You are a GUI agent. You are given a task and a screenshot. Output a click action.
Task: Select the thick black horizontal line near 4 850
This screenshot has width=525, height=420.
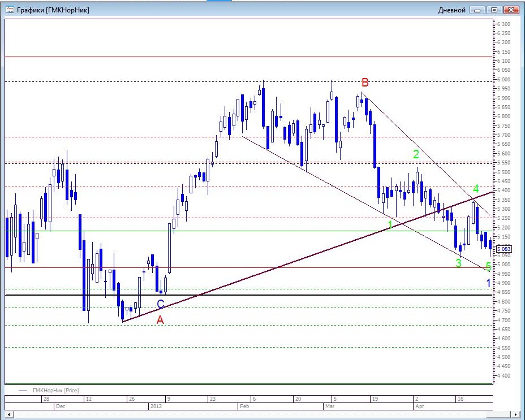(x=249, y=295)
